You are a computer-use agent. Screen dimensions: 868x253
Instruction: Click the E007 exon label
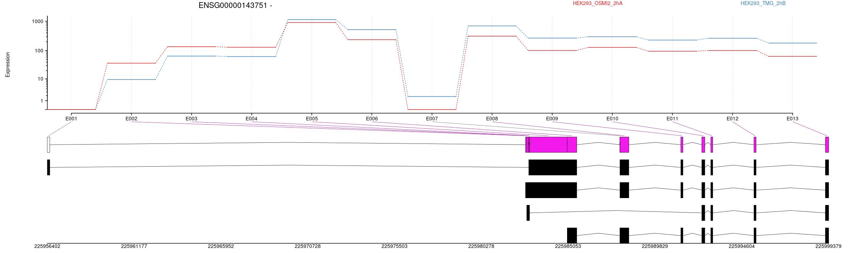coord(432,119)
